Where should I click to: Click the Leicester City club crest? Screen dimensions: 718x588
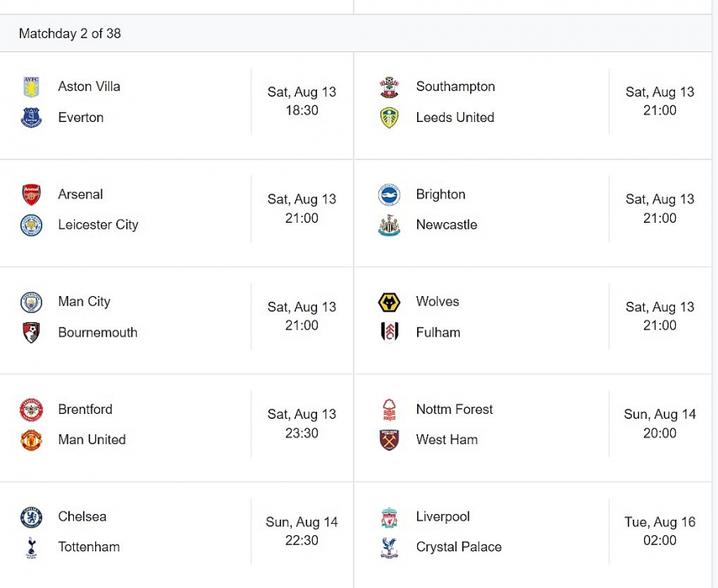pos(32,225)
